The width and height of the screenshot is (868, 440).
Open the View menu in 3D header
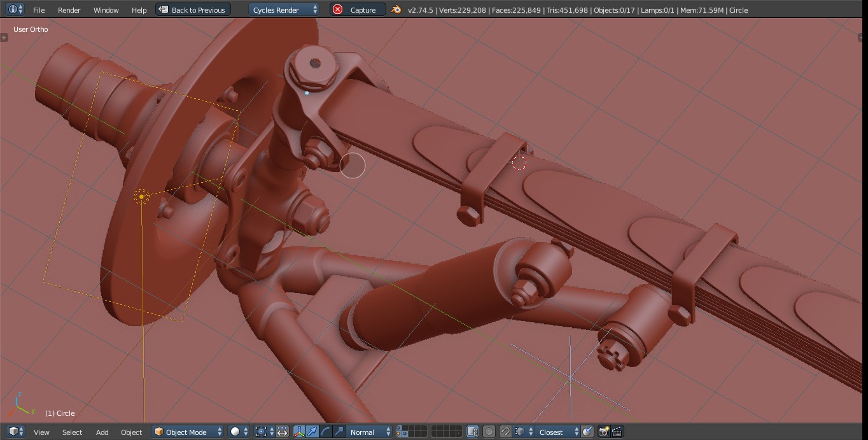[x=41, y=432]
